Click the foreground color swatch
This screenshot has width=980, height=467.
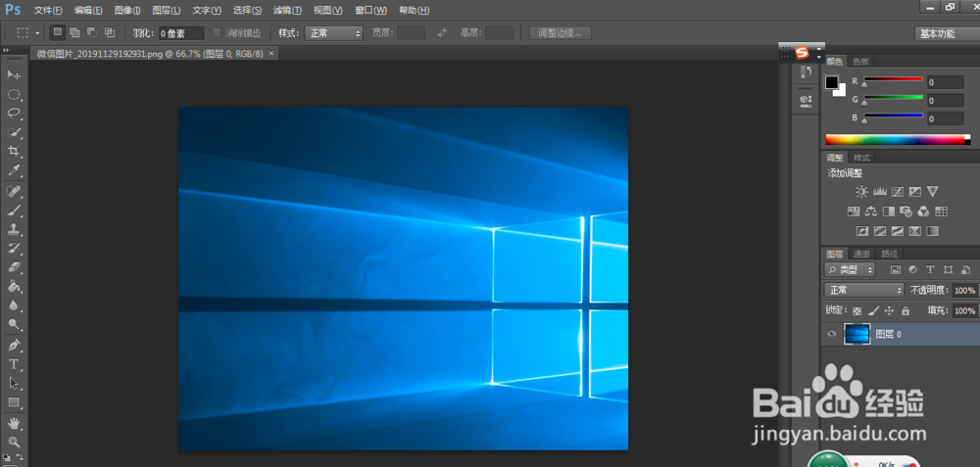[x=831, y=82]
